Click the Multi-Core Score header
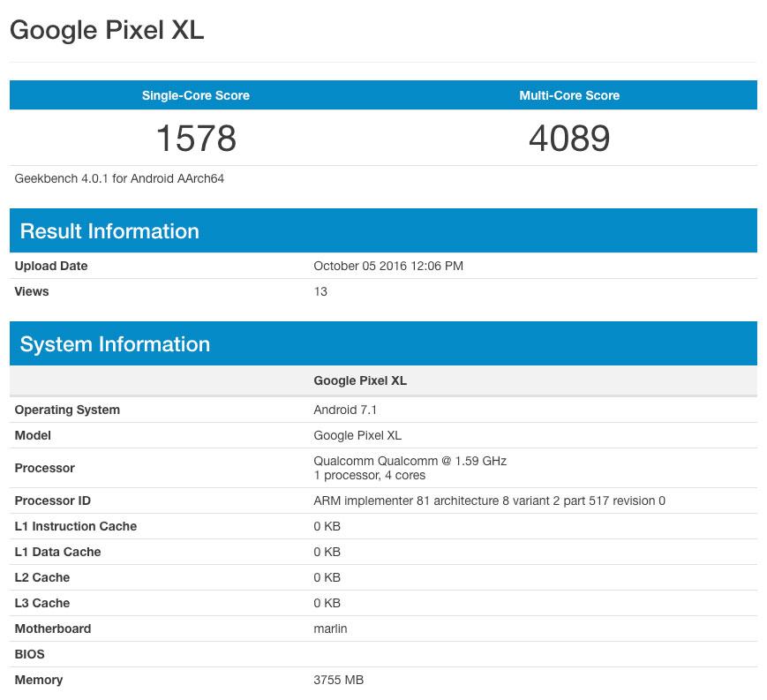This screenshot has height=700, width=767. (x=569, y=95)
